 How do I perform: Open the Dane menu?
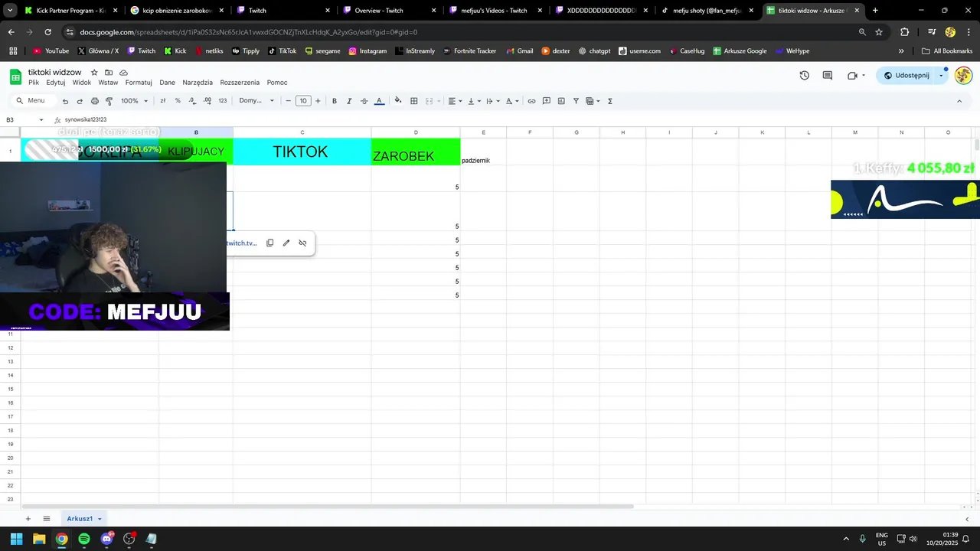(167, 83)
